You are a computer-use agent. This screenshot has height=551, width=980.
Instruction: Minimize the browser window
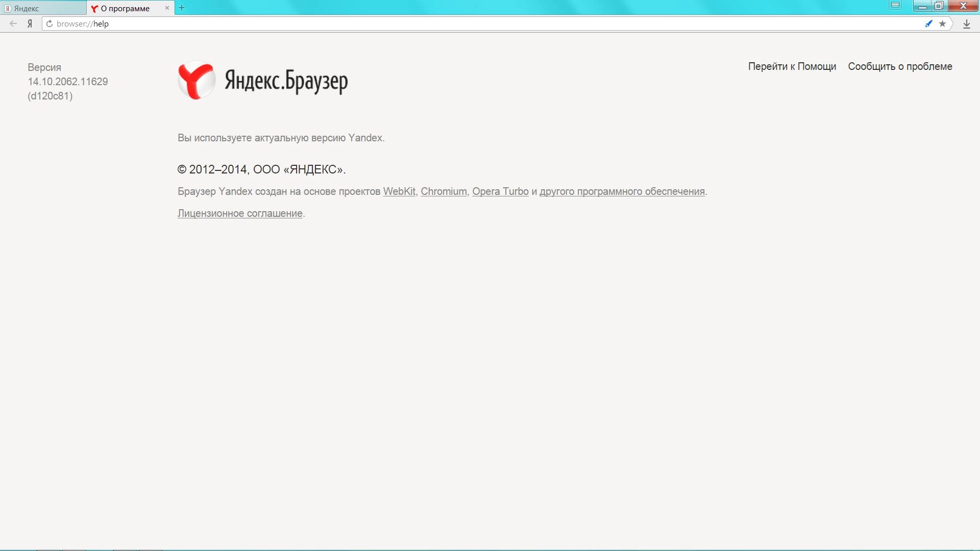[x=922, y=6]
